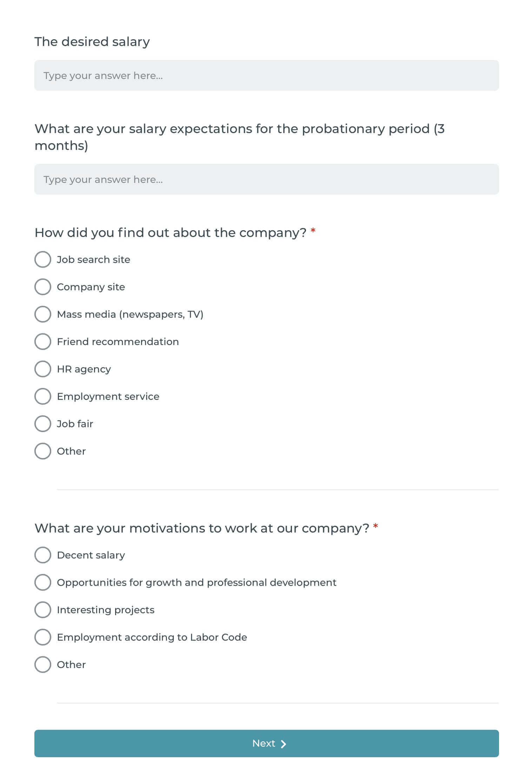Click the Decent salary label text
This screenshot has height=780, width=532.
[91, 555]
